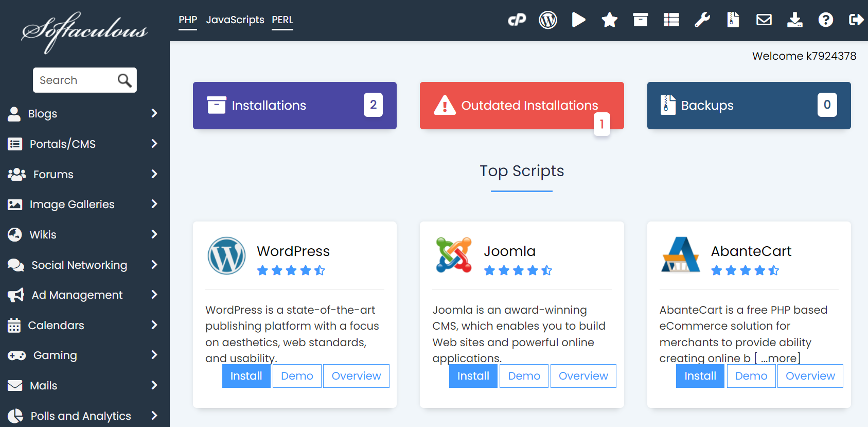Open the star ratings icon
The image size is (868, 427).
610,20
